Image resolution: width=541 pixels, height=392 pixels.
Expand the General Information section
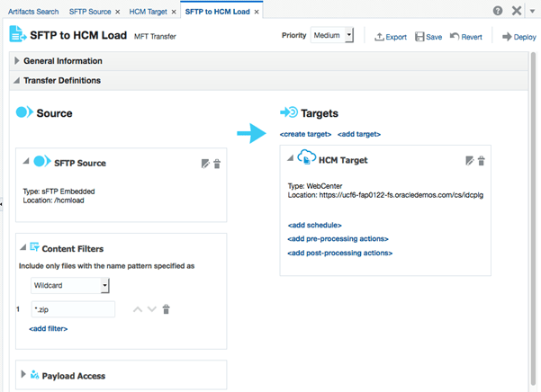point(17,61)
